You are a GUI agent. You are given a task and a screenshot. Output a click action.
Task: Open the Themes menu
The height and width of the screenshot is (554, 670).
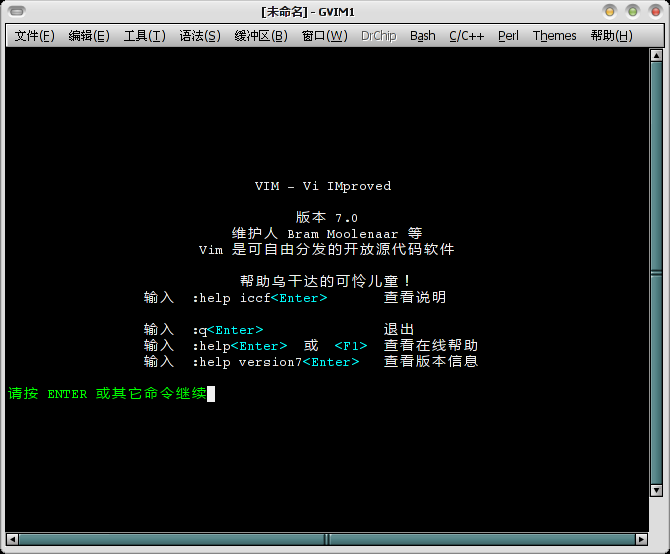point(554,36)
